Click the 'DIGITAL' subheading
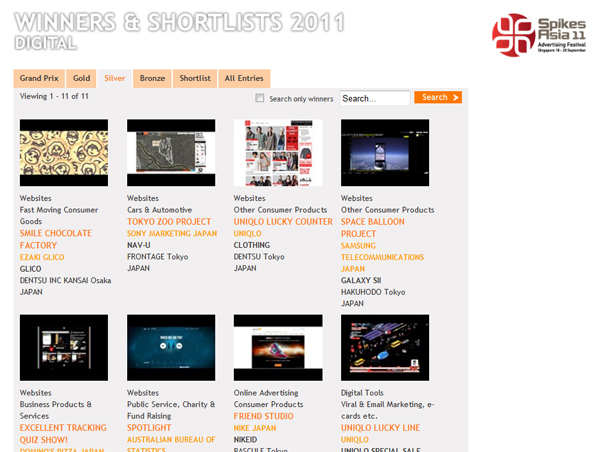The width and height of the screenshot is (600, 452). [46, 43]
